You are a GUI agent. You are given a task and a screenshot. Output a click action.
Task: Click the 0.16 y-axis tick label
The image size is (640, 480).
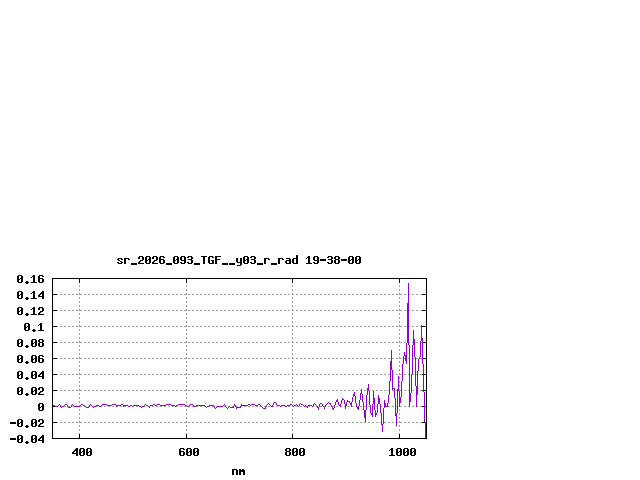tap(30, 279)
